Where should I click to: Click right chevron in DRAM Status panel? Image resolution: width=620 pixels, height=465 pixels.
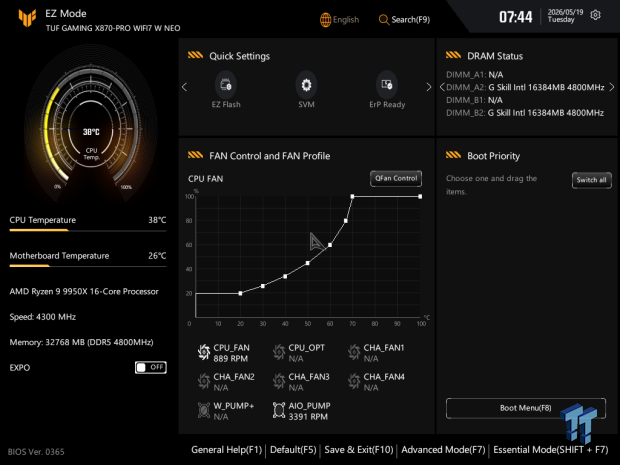tap(612, 87)
